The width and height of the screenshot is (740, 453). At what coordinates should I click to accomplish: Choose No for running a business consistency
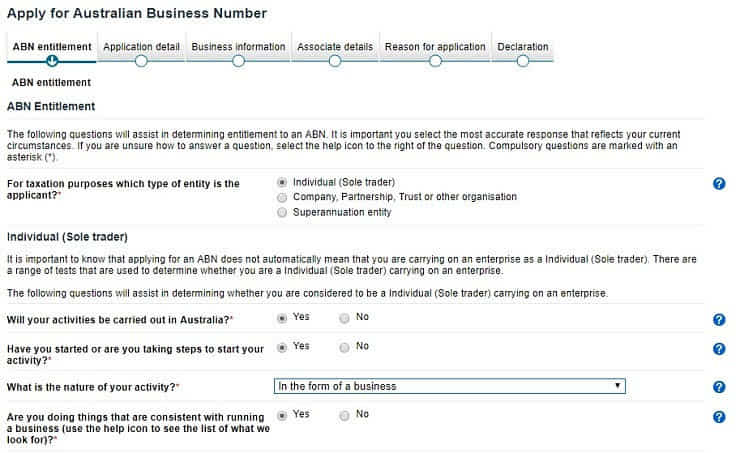click(x=345, y=415)
